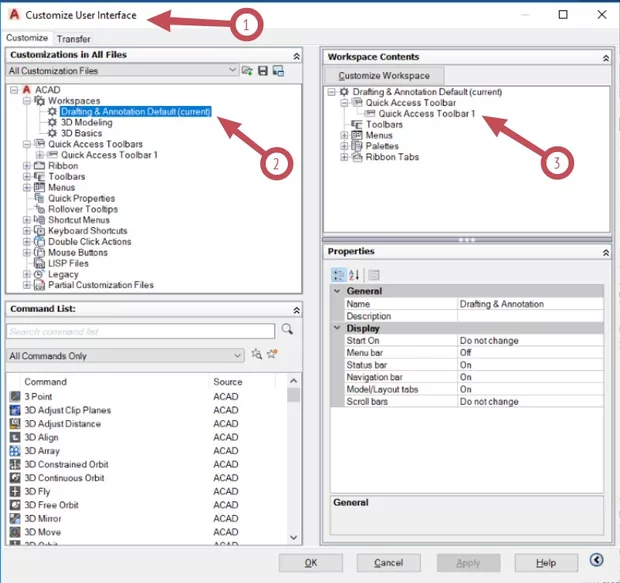Image resolution: width=620 pixels, height=583 pixels.
Task: Click the Customize Workspace button
Action: tap(384, 76)
